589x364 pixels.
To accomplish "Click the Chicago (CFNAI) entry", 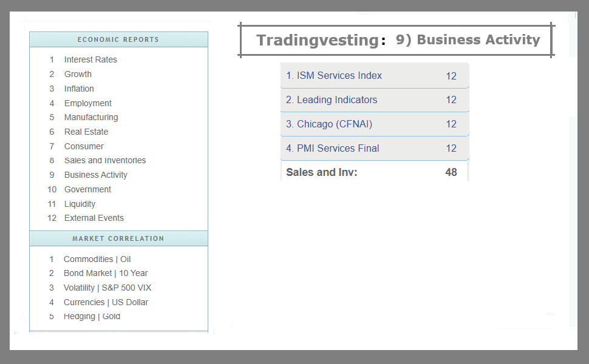I will [x=330, y=124].
